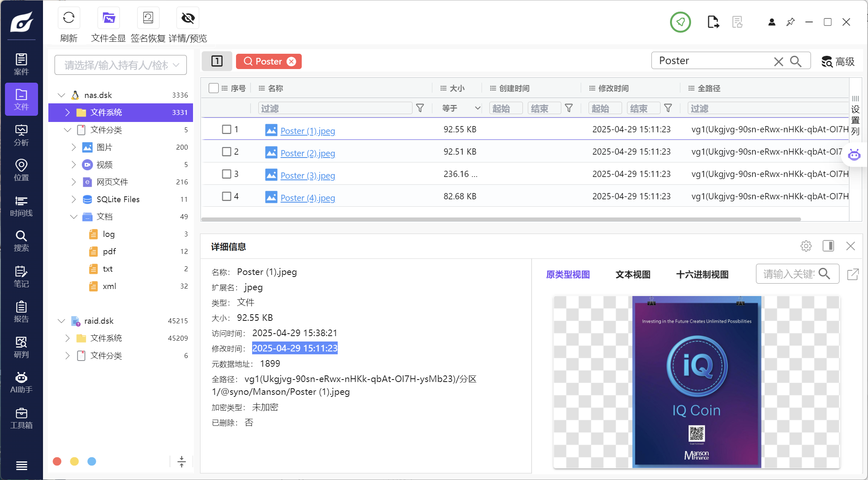Tick checkbox for row 4

coord(227,196)
